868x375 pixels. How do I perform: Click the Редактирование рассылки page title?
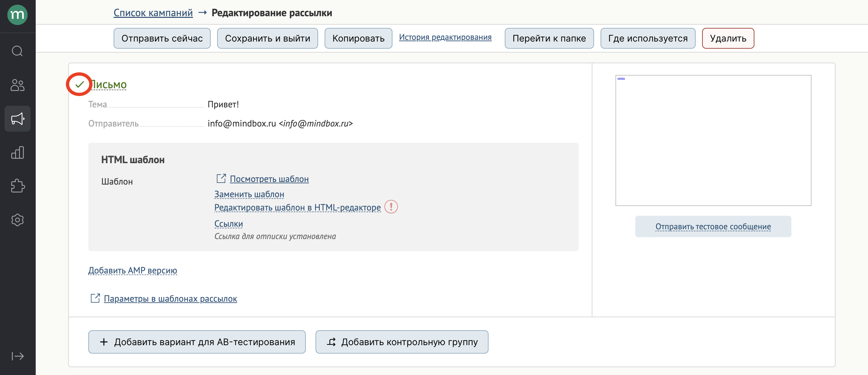[272, 13]
